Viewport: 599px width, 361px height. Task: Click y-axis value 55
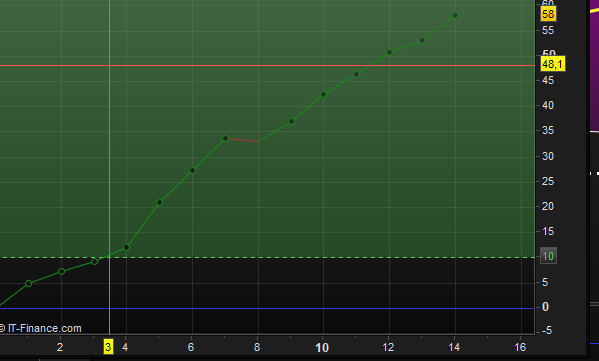click(x=548, y=31)
